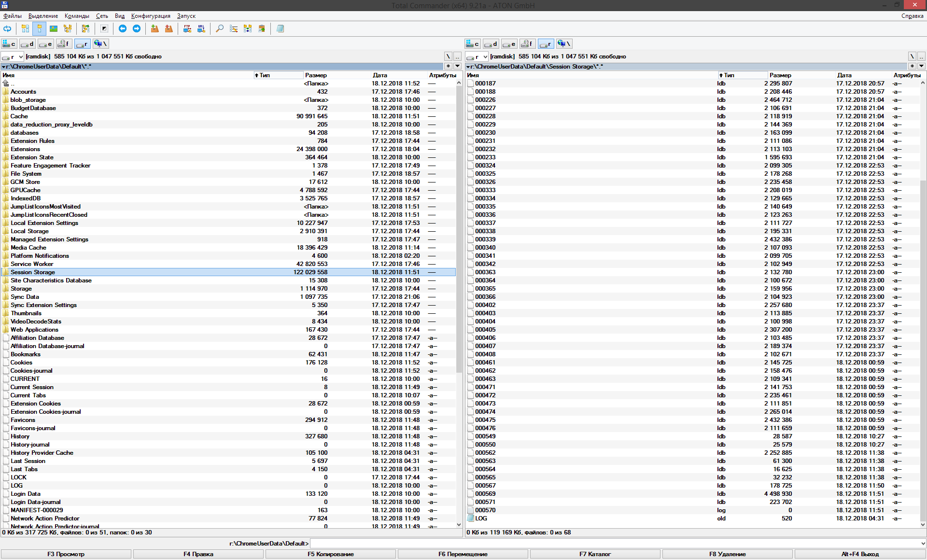Click the Pack files toolbar icon
The height and width of the screenshot is (560, 927).
154,29
